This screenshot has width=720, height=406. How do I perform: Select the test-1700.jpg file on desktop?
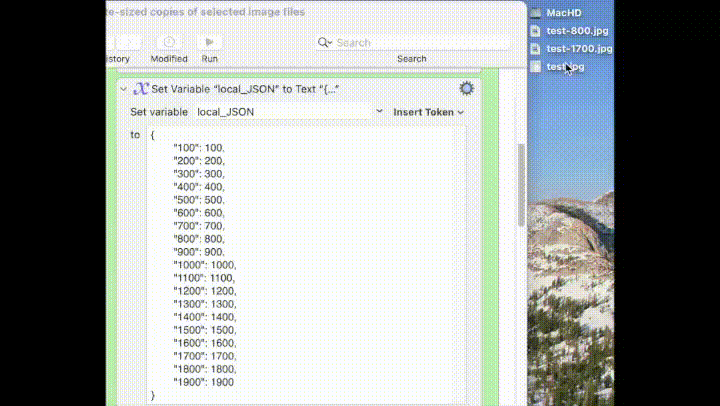tap(571, 49)
